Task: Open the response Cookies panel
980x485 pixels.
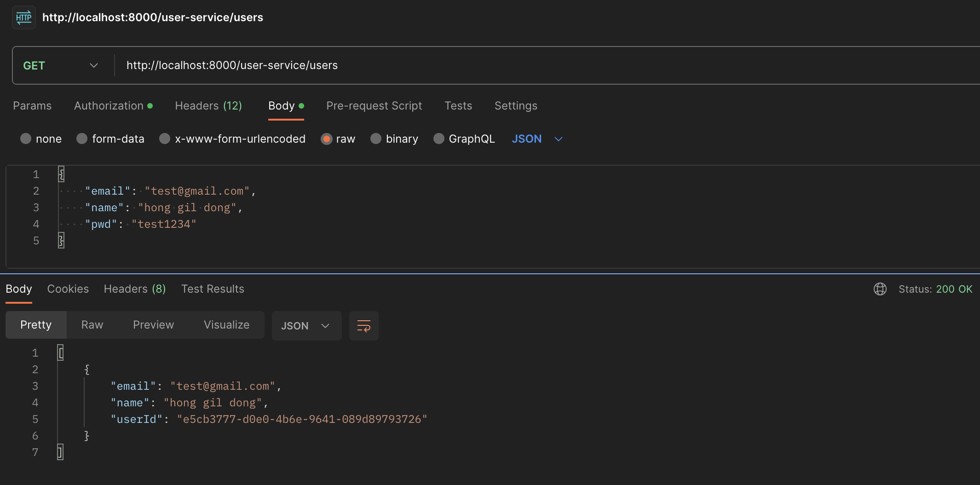Action: click(68, 289)
